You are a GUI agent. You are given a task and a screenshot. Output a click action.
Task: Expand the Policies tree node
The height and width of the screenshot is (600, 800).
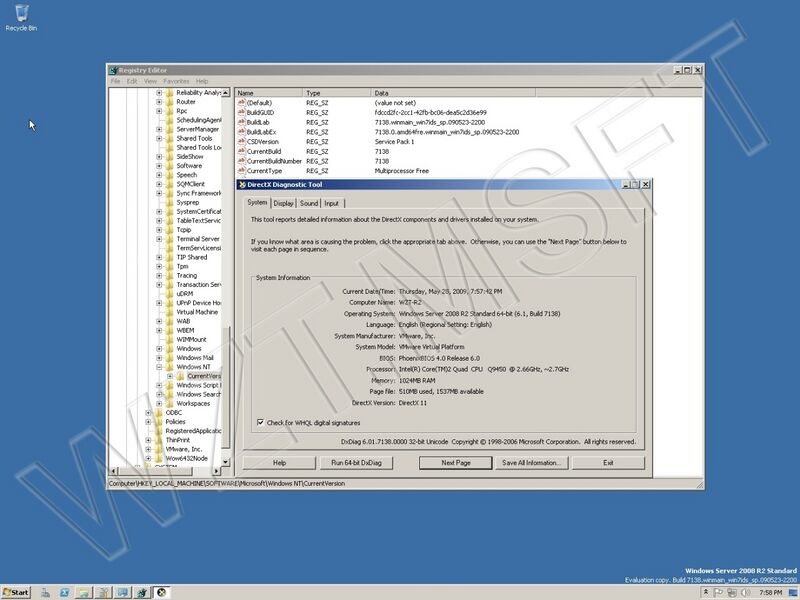[148, 421]
